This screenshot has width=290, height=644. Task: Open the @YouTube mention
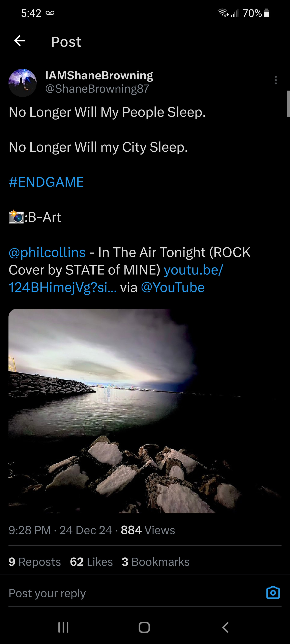coord(173,288)
